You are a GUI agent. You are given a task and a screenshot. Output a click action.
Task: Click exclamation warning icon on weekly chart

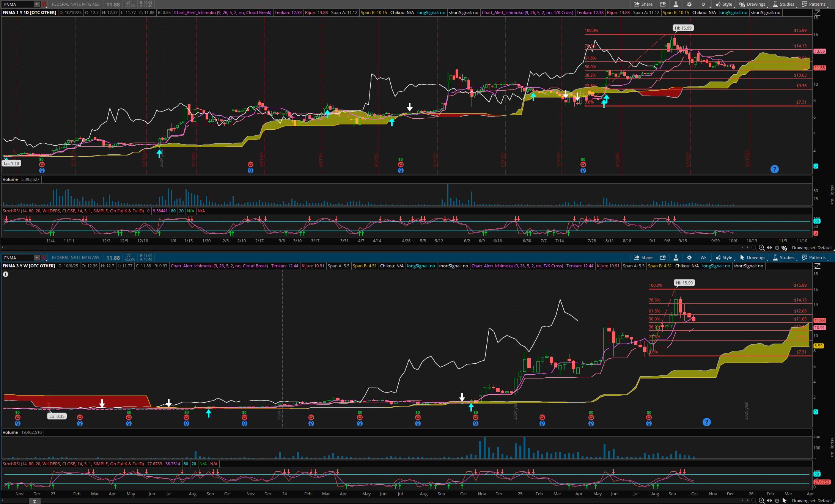pos(6,274)
